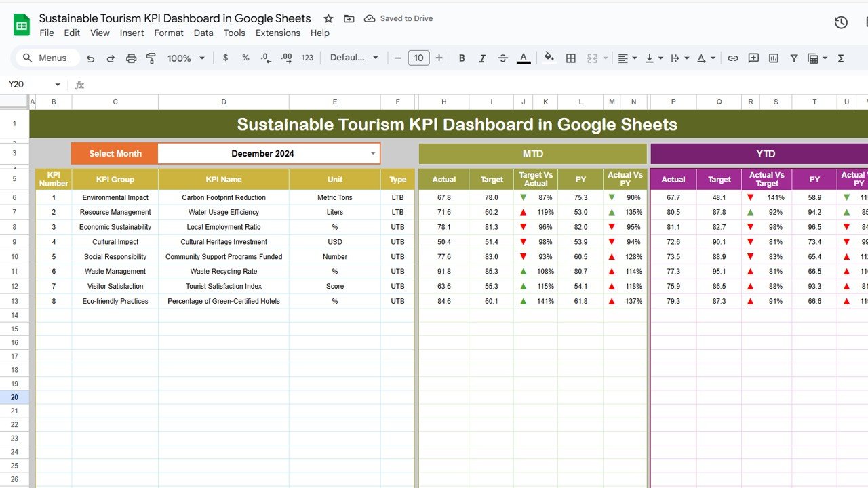Click the Eco-friendly Practices cell

tap(115, 302)
